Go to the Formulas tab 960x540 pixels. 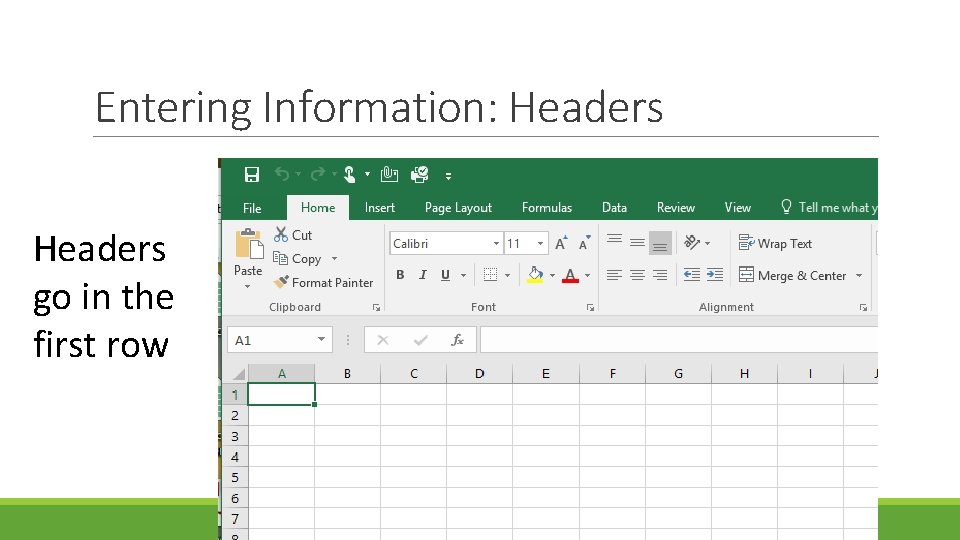547,208
